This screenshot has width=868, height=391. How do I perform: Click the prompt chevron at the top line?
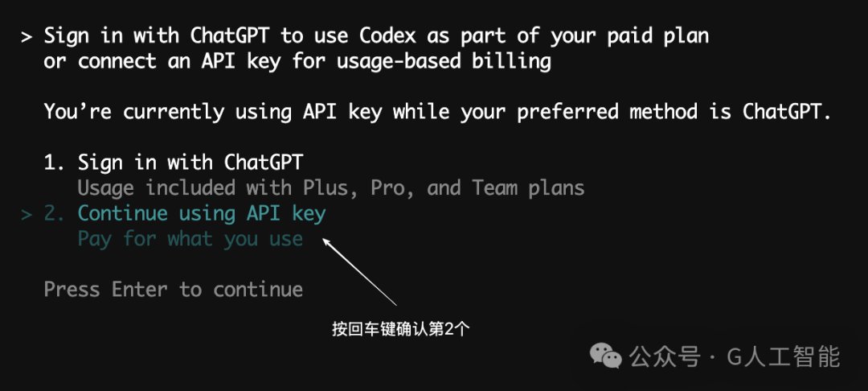tap(27, 37)
